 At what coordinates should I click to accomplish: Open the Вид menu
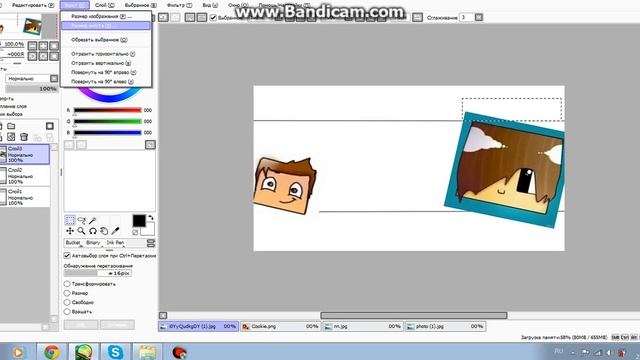(x=210, y=5)
